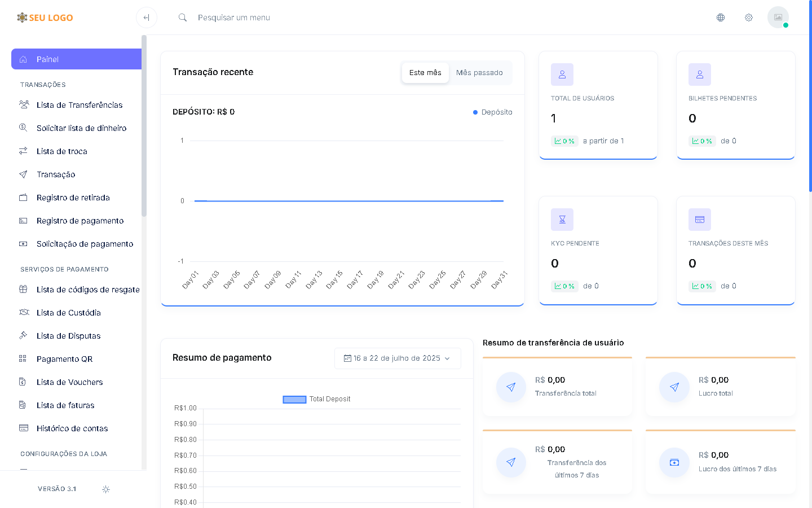The width and height of the screenshot is (812, 508).
Task: Click the Total de Usuários user icon
Action: pos(562,75)
